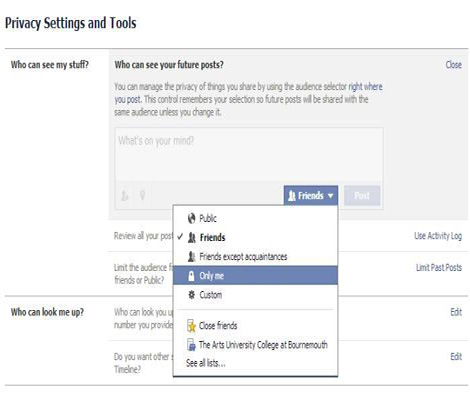Click the gear icon next to Custom
The width and height of the screenshot is (470, 394).
(x=191, y=295)
